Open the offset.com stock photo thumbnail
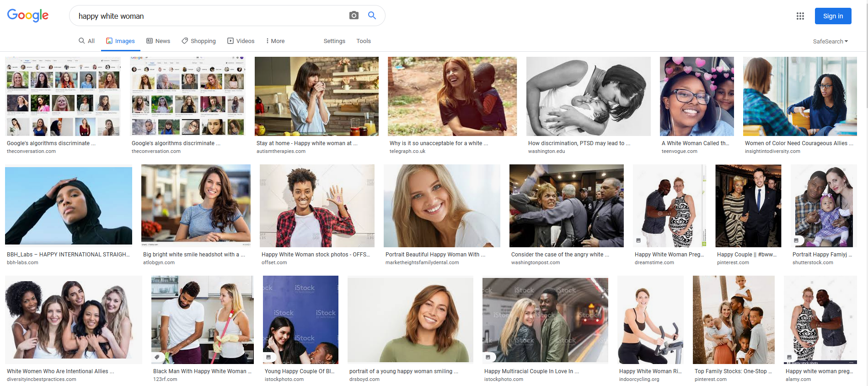The width and height of the screenshot is (868, 386). point(317,206)
